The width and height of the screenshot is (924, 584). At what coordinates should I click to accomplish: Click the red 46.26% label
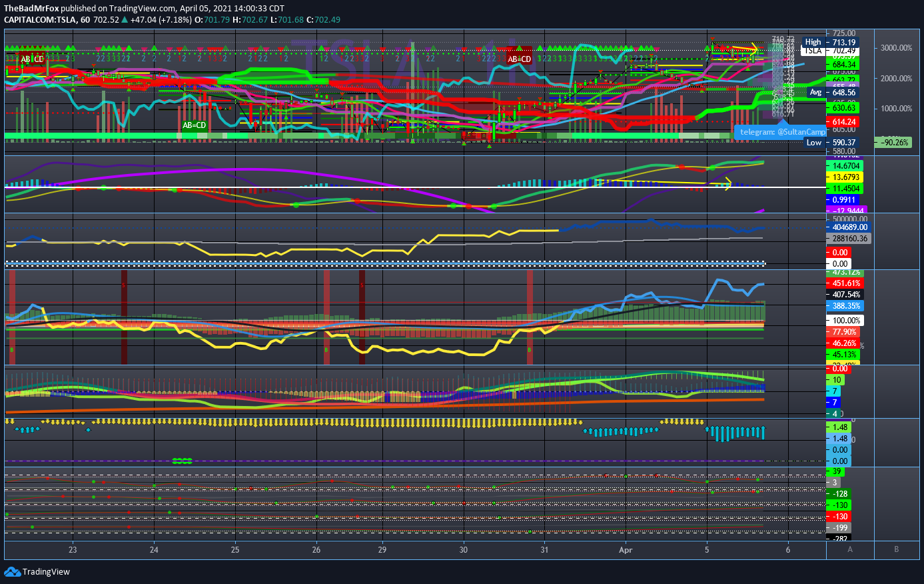coord(844,343)
